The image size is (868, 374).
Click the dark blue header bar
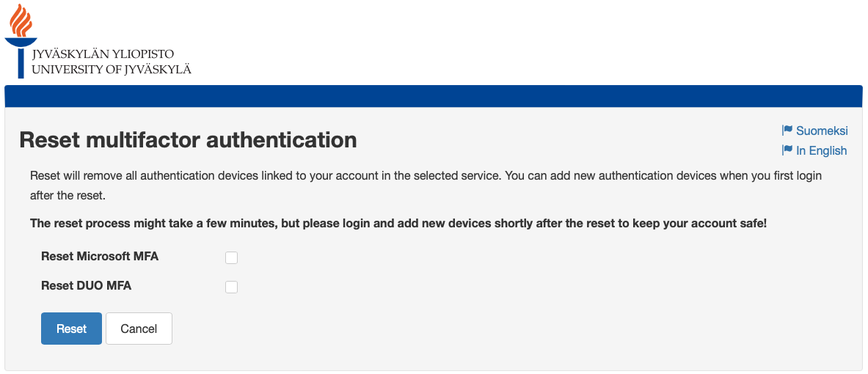(x=433, y=96)
